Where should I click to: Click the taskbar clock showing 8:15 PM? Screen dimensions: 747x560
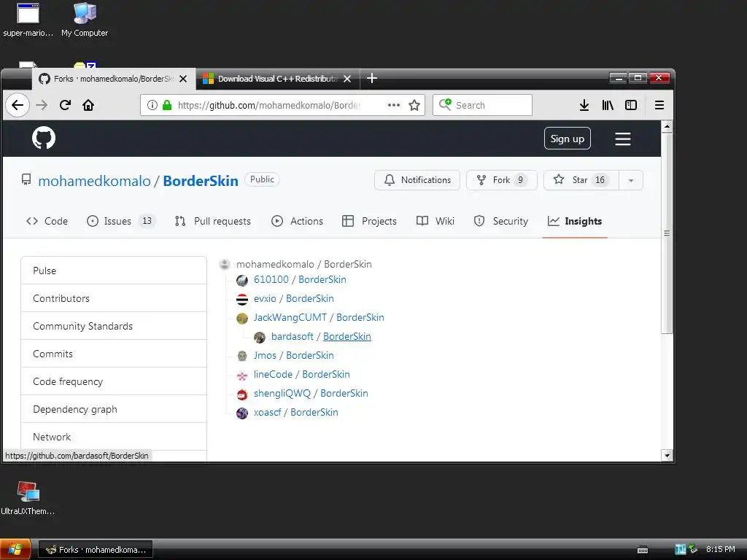(x=720, y=549)
